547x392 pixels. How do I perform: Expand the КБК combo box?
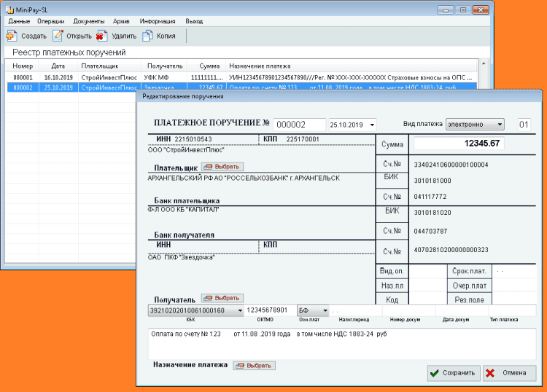(x=239, y=310)
